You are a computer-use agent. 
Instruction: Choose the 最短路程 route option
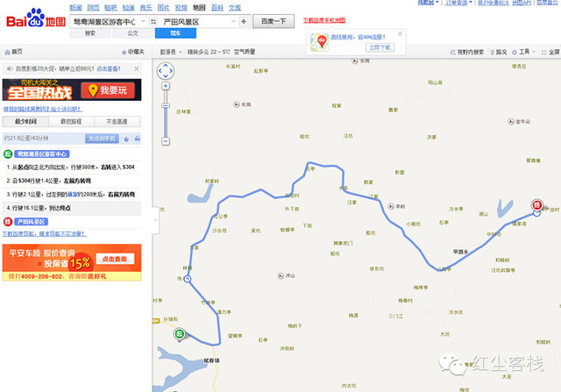tap(71, 122)
